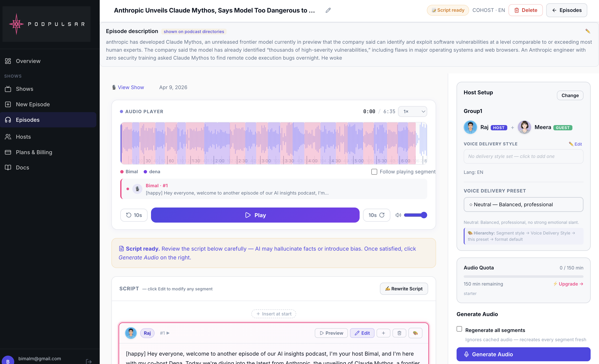Click Meera's avatar in Host Setup
Viewport: 599px width, 364px height.
pos(524,127)
